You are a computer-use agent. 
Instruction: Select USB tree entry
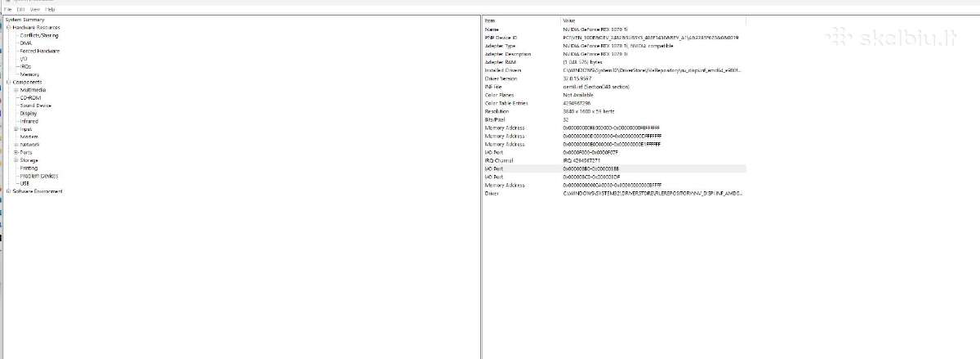24,184
